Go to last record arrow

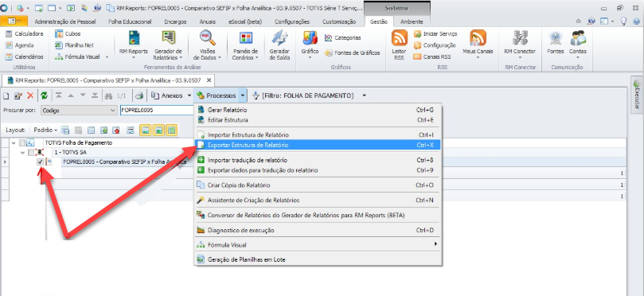click(x=95, y=95)
